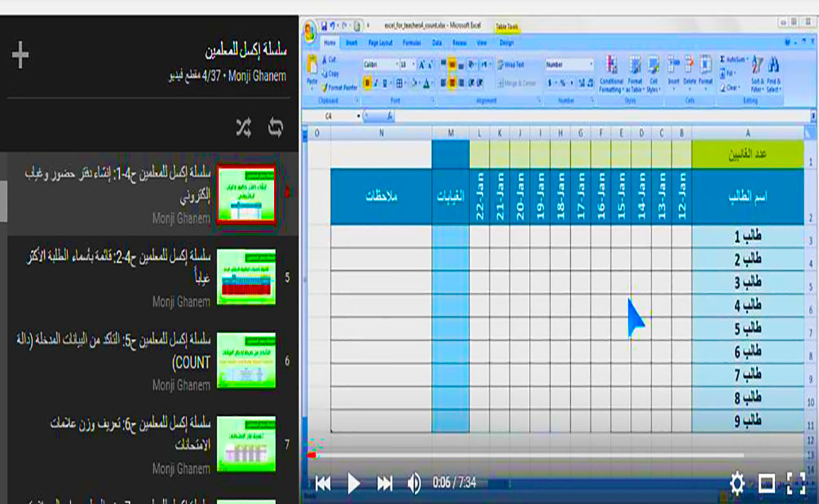Open playlist video number 5 thumbnail

click(246, 277)
